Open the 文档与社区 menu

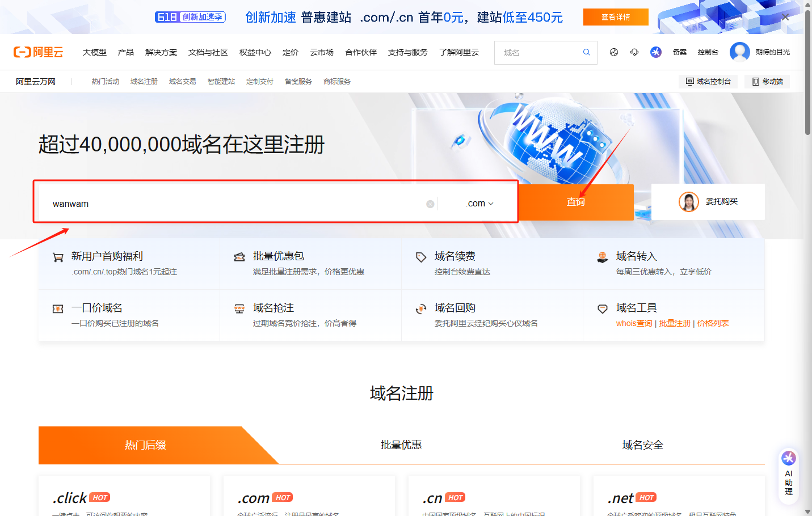(x=208, y=52)
